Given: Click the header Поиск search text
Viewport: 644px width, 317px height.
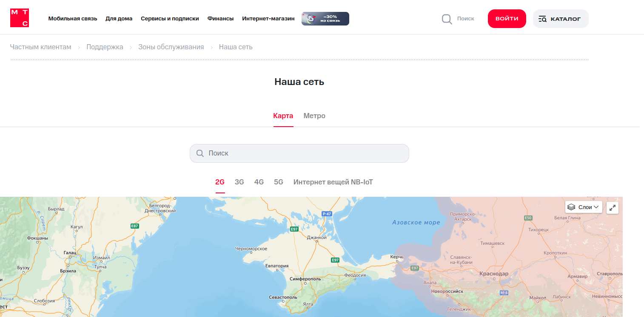Looking at the screenshot, I should coord(466,19).
